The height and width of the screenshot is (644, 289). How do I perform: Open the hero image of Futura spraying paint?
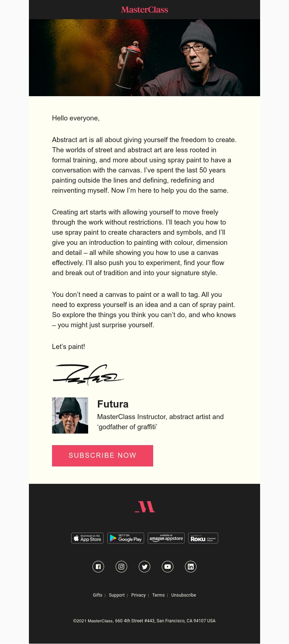click(x=144, y=58)
